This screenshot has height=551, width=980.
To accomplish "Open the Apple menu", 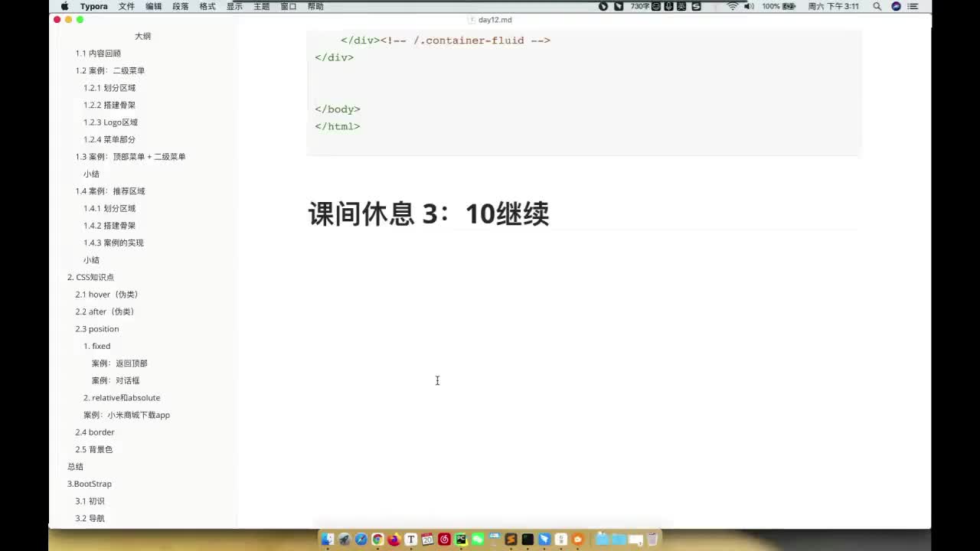I will point(64,6).
